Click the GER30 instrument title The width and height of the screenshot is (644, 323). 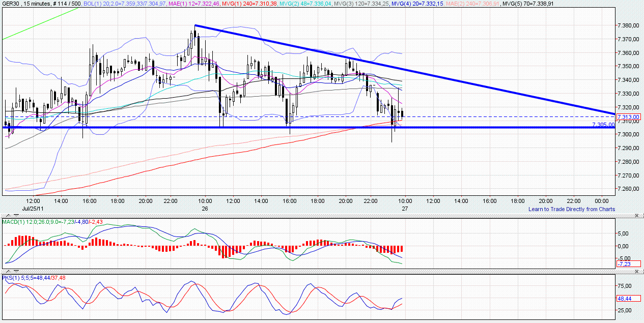point(10,3)
